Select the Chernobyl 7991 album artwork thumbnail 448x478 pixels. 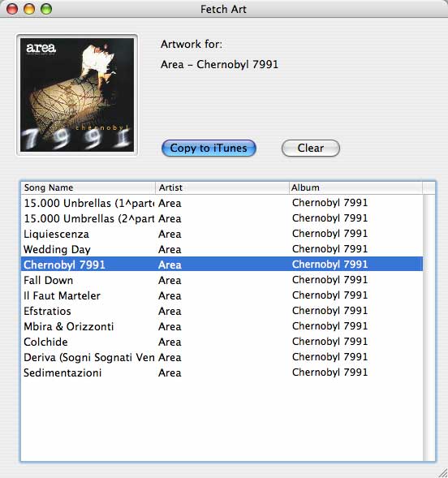[77, 95]
